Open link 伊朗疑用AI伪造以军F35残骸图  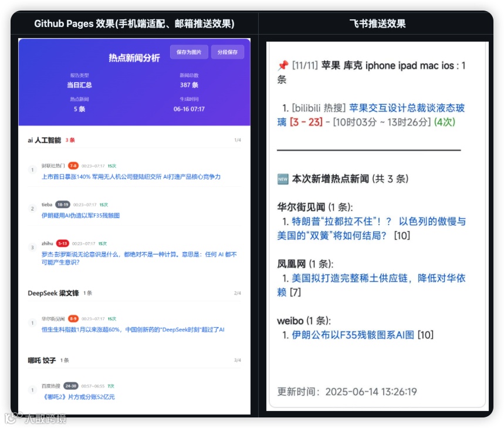click(80, 215)
